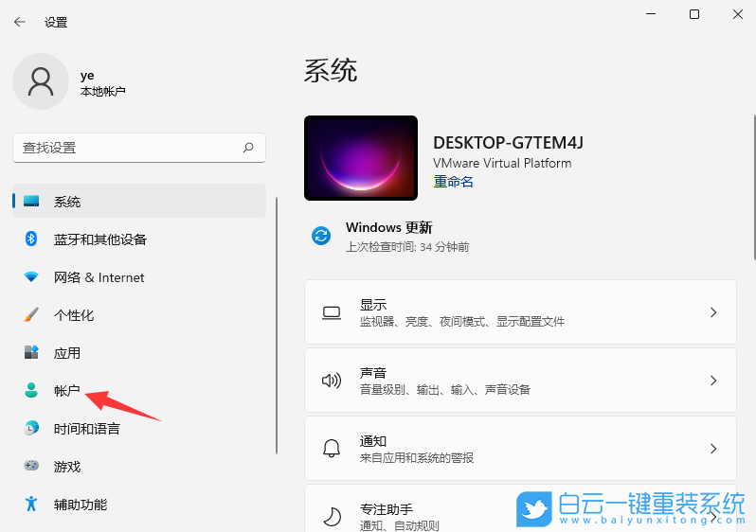This screenshot has height=532, width=756.
Task: Click the 系统 page heading
Action: click(x=331, y=71)
